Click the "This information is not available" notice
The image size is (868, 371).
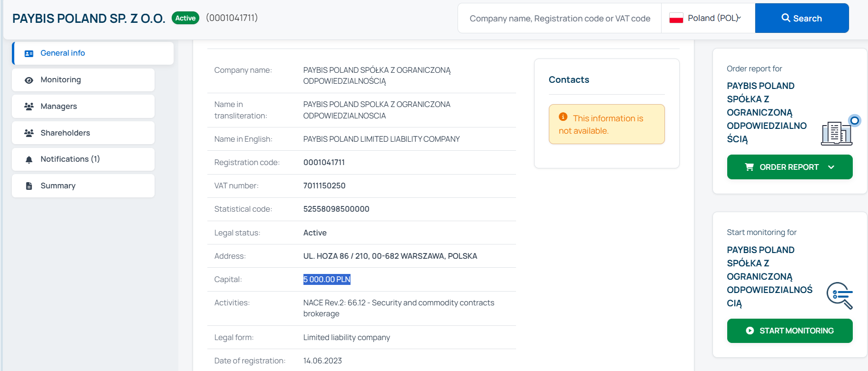click(607, 124)
